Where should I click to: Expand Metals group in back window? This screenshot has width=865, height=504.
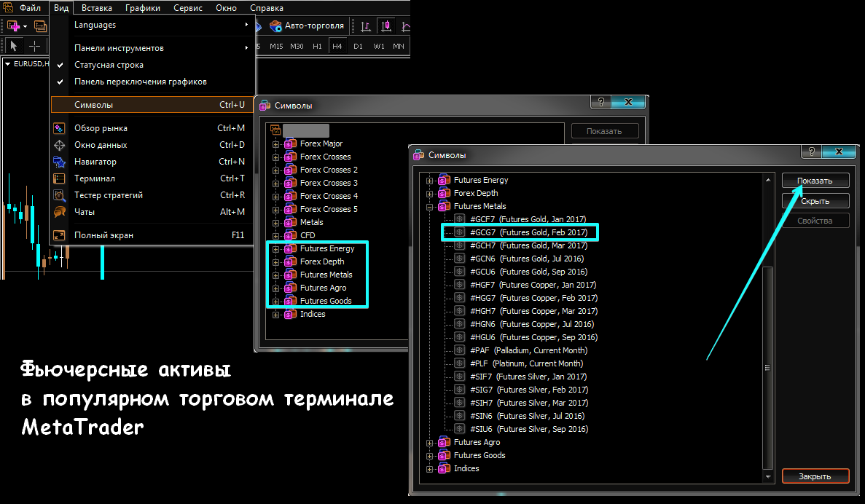click(275, 224)
